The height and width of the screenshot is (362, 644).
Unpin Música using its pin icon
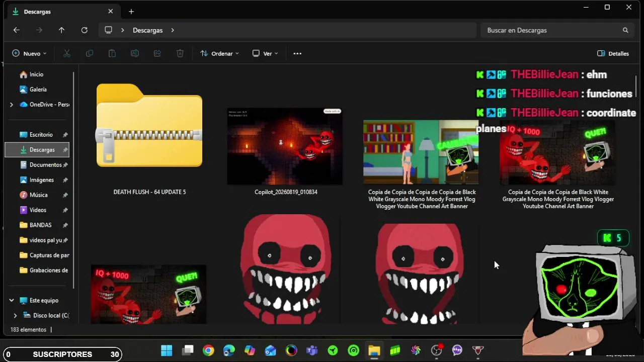tap(65, 195)
